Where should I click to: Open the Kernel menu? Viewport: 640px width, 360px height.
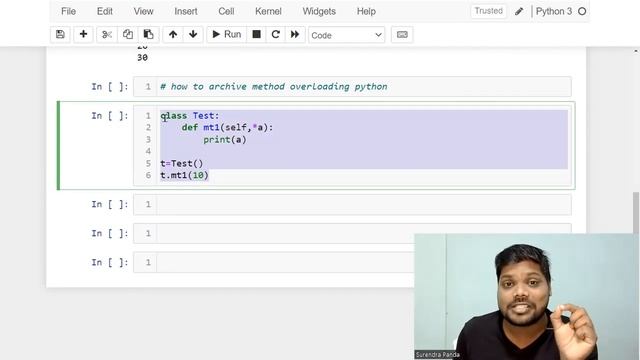tap(268, 11)
